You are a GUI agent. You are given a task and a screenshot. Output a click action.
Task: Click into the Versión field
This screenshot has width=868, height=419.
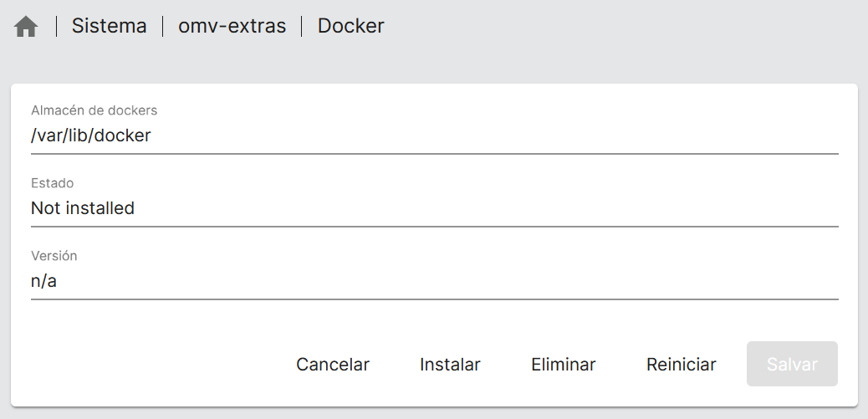click(x=434, y=281)
